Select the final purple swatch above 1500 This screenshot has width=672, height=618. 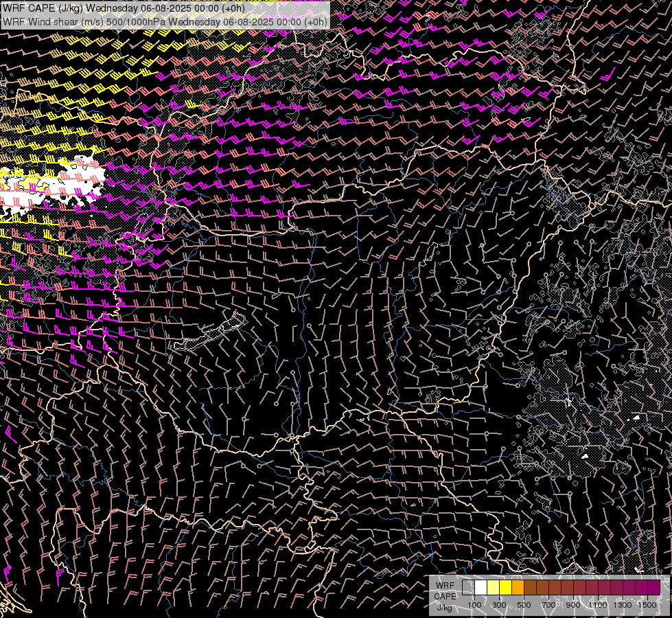coord(654,588)
